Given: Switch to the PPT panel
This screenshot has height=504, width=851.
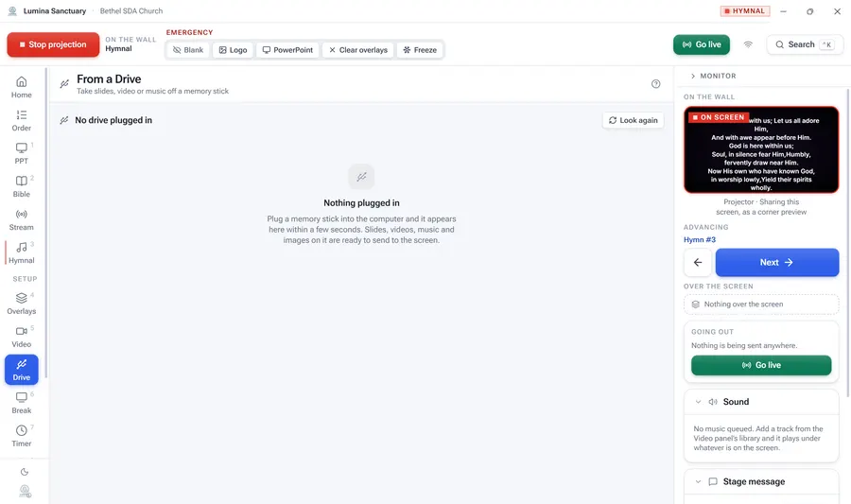Looking at the screenshot, I should (21, 153).
